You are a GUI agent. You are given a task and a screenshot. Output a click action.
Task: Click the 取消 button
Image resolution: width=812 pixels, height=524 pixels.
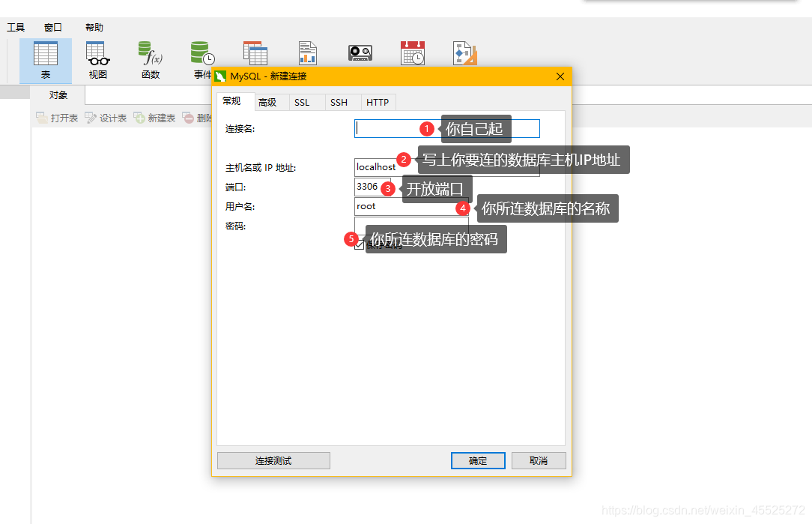539,461
